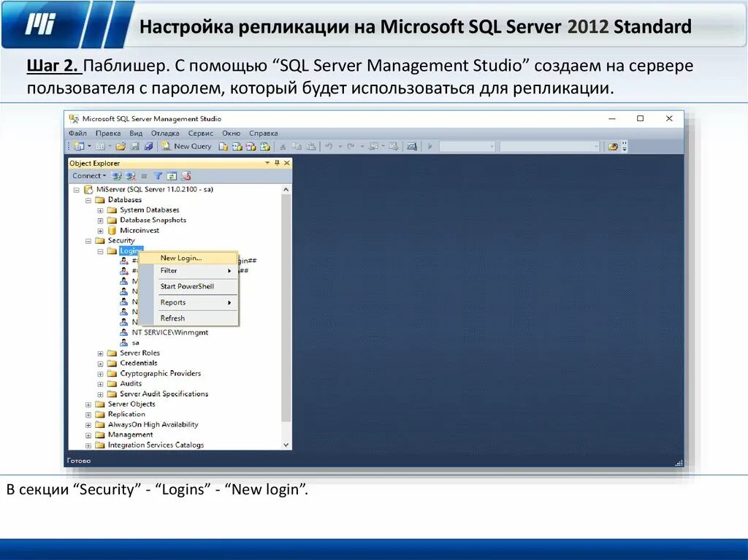The width and height of the screenshot is (748, 560).
Task: Select Start PowerShell in context menu
Action: coord(189,286)
